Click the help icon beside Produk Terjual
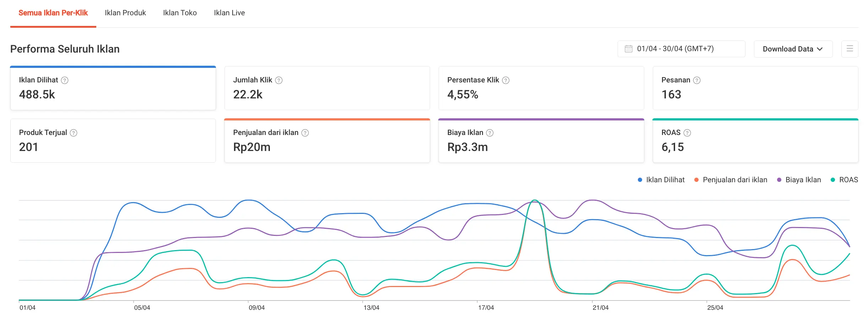This screenshot has width=868, height=324. point(74,133)
